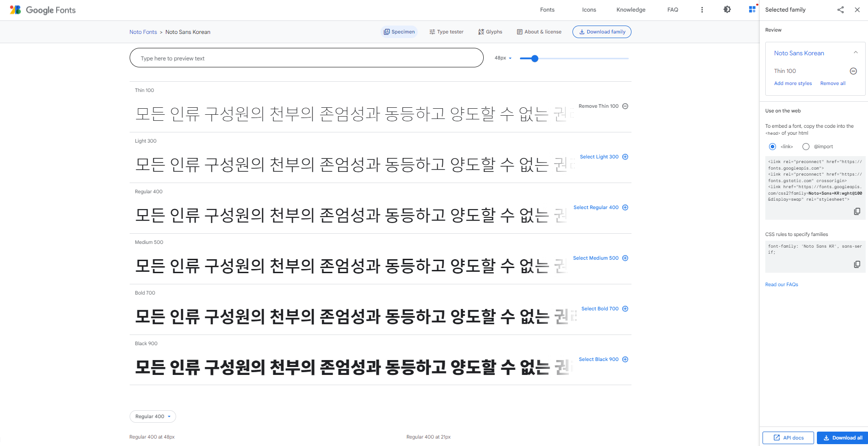Click Select Light 300 text
Screen dimensions: 868x446
(599, 157)
